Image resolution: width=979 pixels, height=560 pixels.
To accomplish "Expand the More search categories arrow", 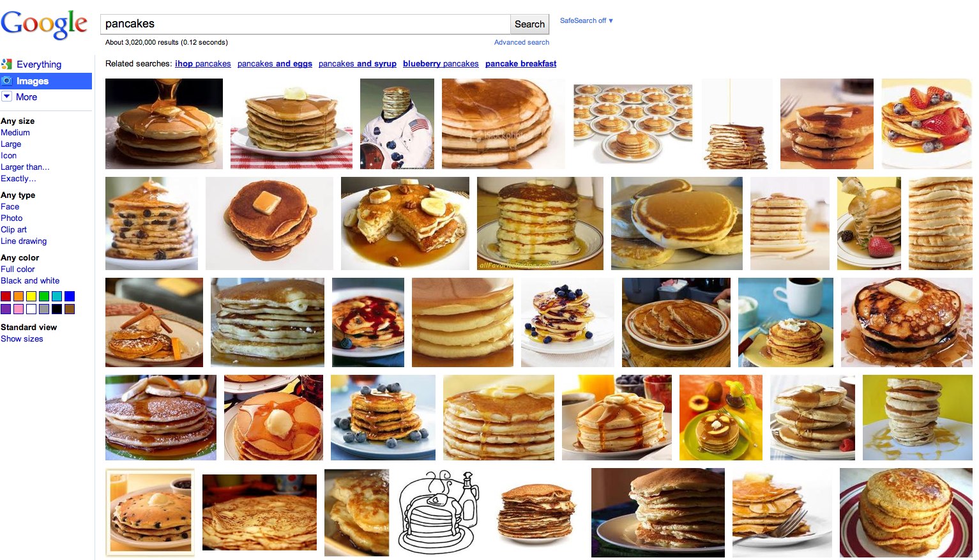I will pos(7,96).
